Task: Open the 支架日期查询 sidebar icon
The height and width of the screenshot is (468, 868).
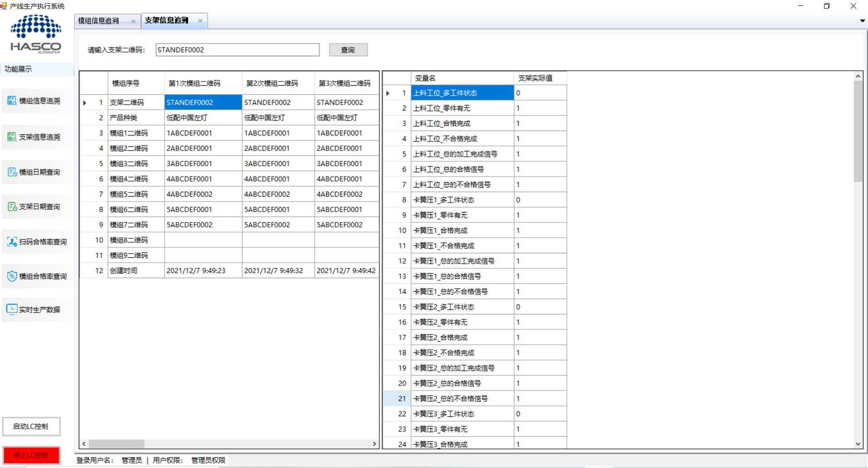Action: coord(12,207)
